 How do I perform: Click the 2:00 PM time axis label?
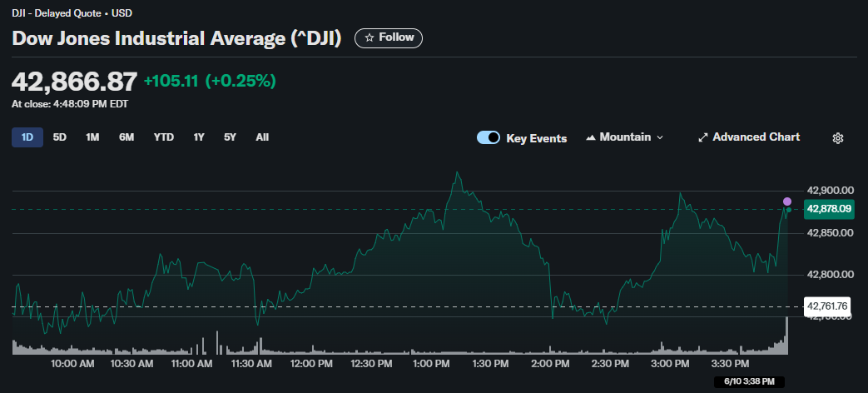(550, 364)
